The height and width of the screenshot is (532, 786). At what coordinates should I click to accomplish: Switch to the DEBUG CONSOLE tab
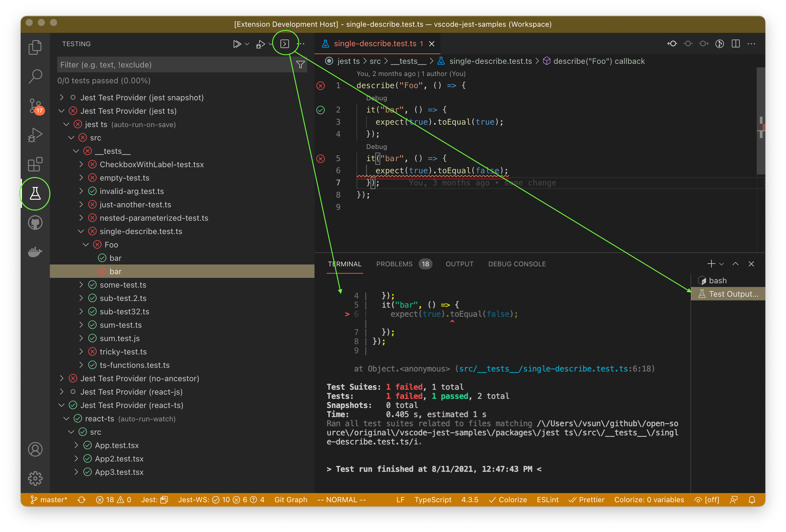[516, 264]
